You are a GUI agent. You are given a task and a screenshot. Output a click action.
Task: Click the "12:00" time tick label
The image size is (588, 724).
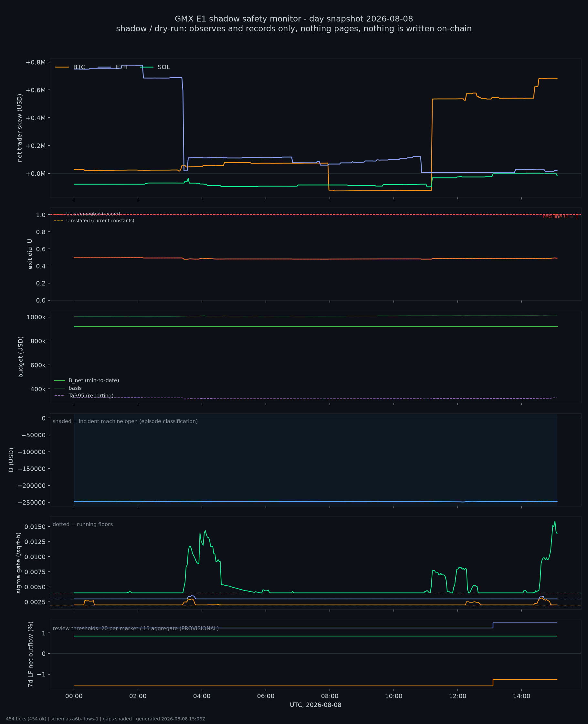pyautogui.click(x=458, y=696)
